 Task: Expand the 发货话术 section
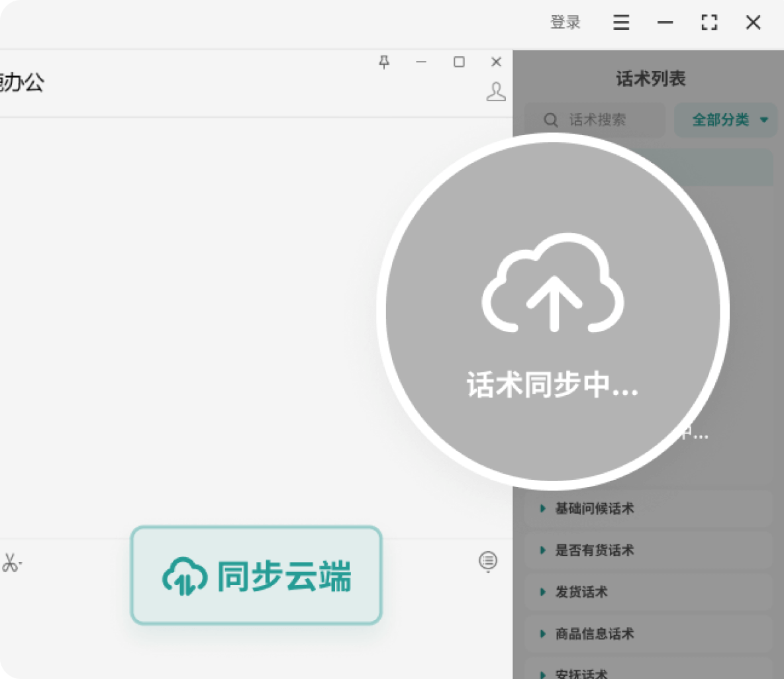coord(581,592)
